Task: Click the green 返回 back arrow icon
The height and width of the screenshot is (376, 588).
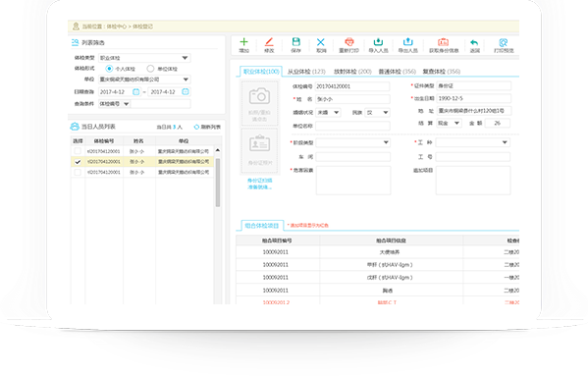Action: point(474,43)
